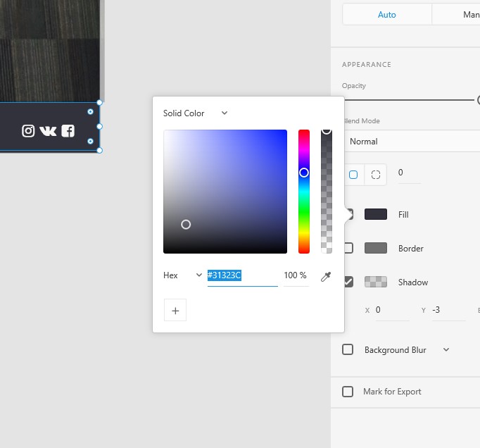Screen dimensions: 480x448
Task: Select the Facebook icon on the canvas
Action: click(68, 131)
